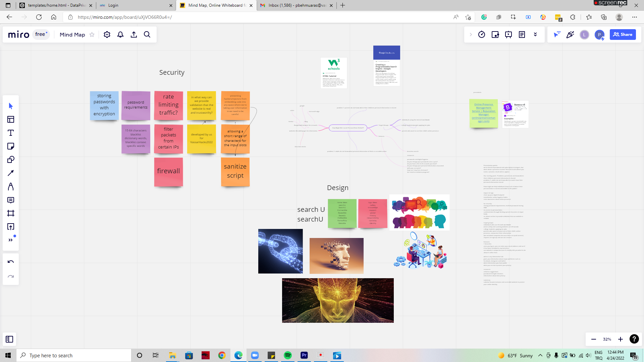Select the Text tool
644x362 pixels.
tap(11, 133)
